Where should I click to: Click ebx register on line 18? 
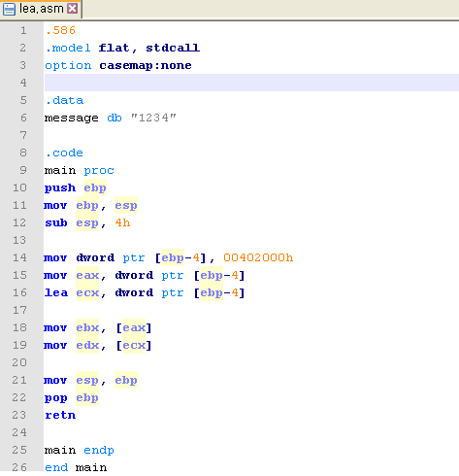coord(87,327)
